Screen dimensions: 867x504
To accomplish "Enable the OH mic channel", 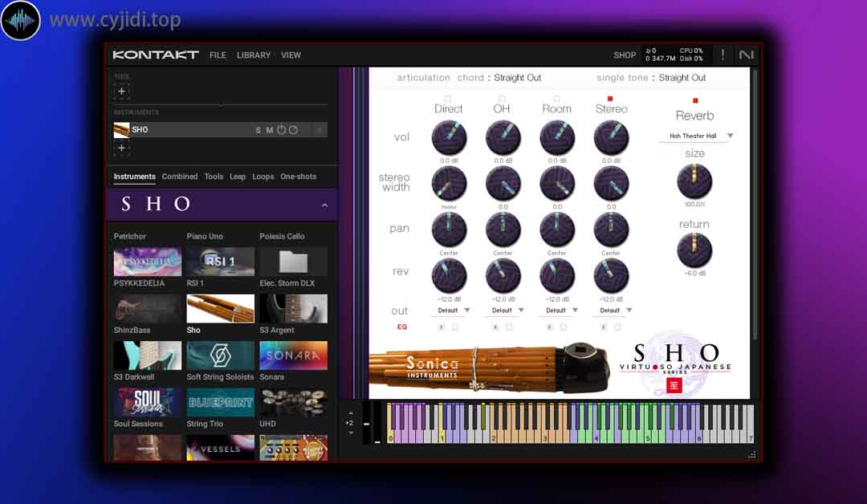I will coord(502,99).
